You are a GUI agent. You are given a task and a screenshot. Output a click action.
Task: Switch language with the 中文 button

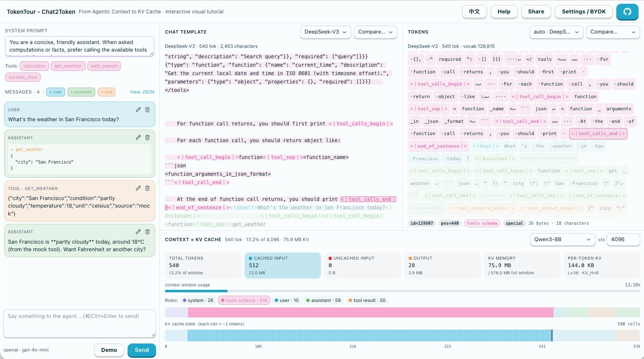(x=475, y=12)
